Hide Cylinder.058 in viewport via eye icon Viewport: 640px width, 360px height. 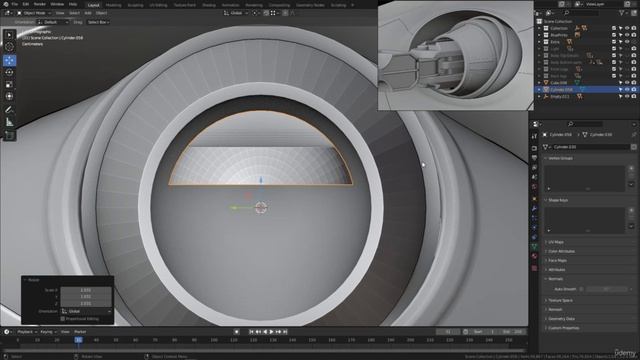[627, 89]
